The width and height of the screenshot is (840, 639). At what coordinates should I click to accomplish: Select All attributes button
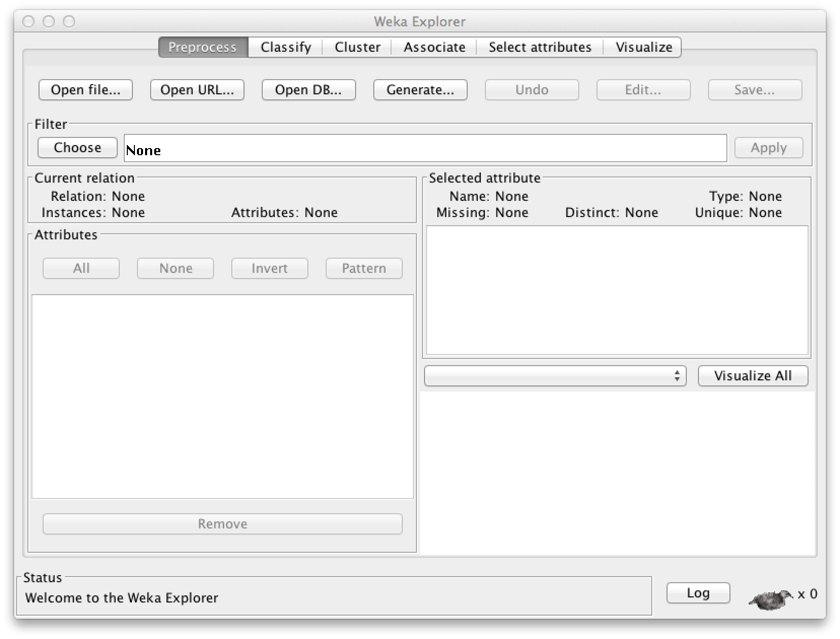[x=81, y=268]
